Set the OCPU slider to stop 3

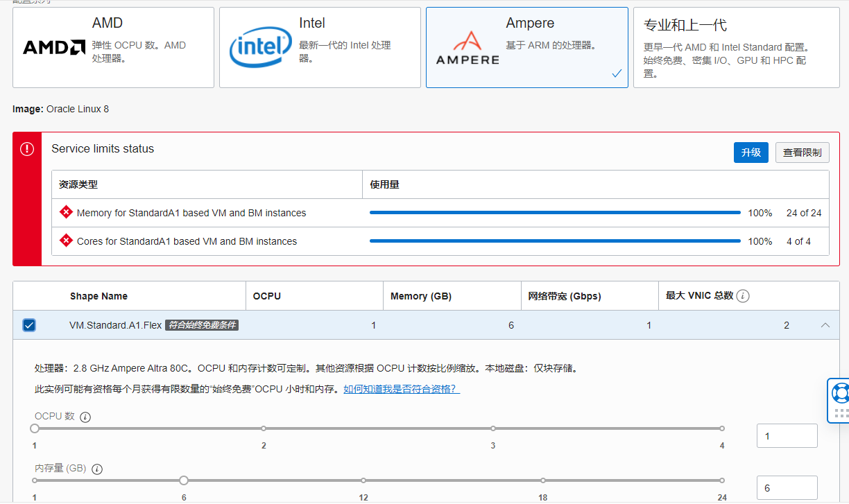click(493, 428)
